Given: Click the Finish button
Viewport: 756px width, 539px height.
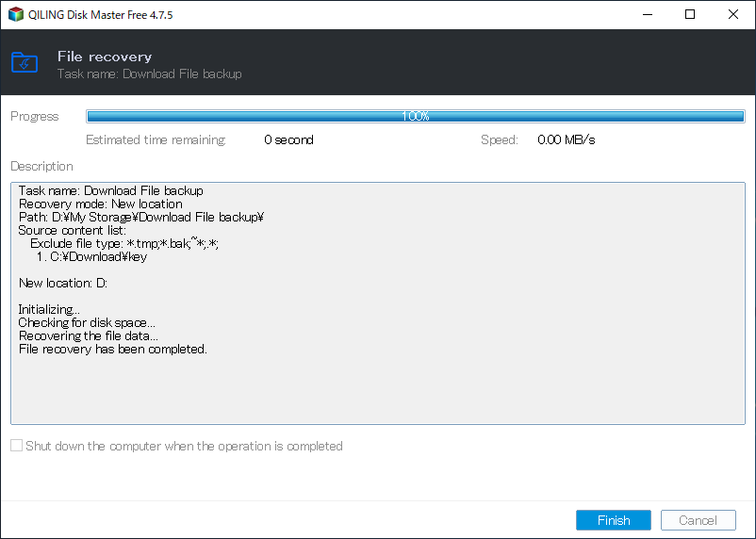Looking at the screenshot, I should click(x=614, y=520).
